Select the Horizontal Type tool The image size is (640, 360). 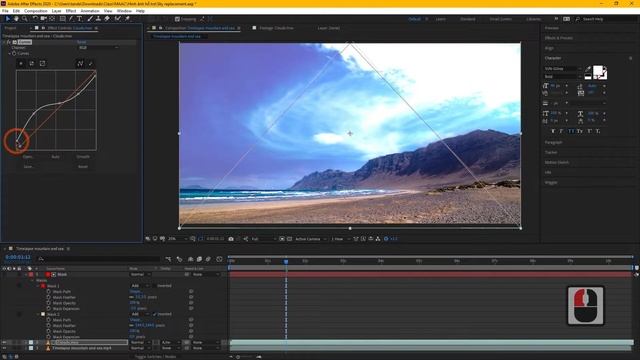pos(79,19)
